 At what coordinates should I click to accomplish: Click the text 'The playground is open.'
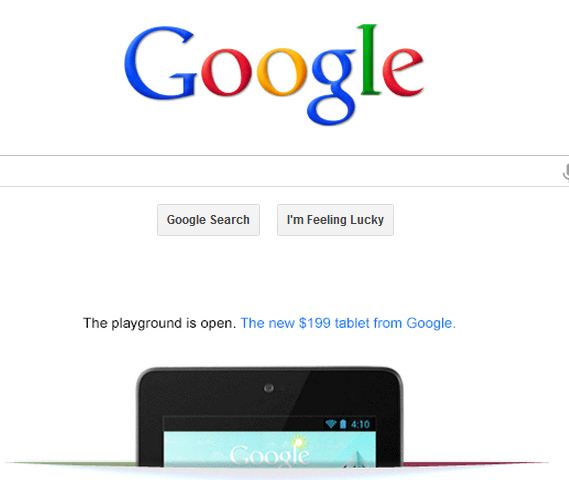160,323
